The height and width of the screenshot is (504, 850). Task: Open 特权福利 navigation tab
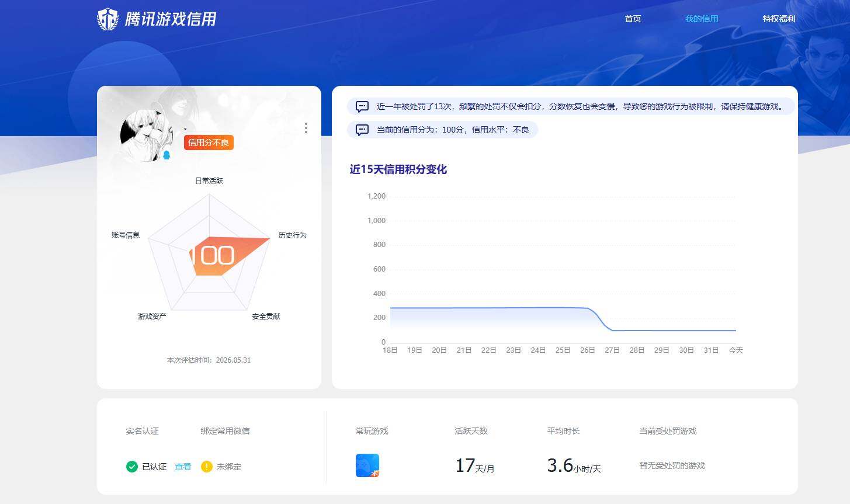pos(779,19)
